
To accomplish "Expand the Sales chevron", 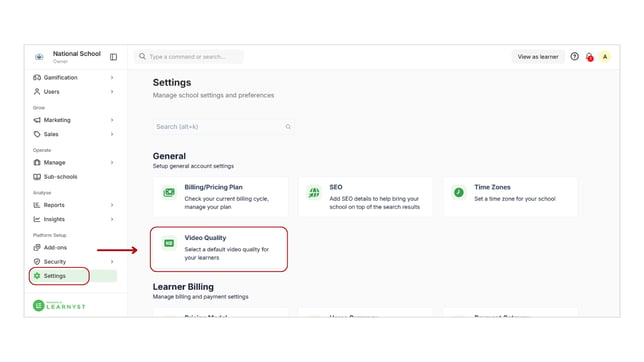I will (112, 134).
